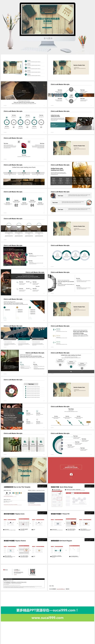Select the slide with the dark flower photo

click(x=24, y=255)
